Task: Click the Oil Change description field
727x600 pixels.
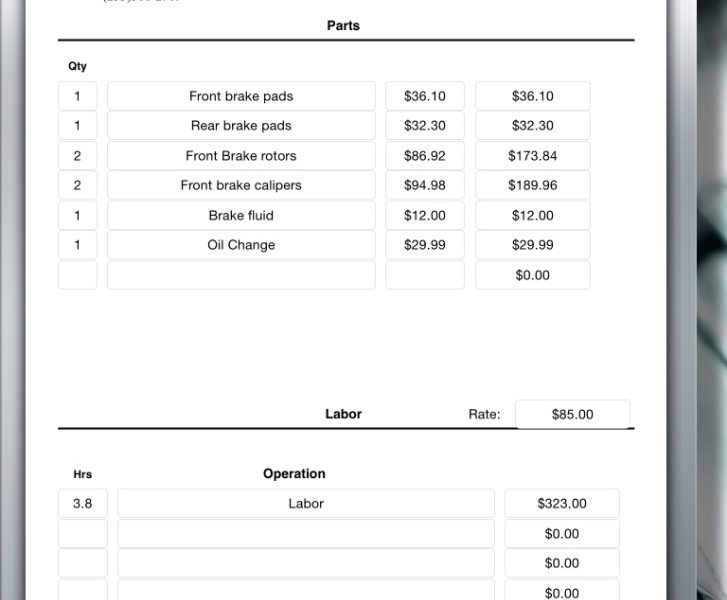Action: tap(241, 245)
